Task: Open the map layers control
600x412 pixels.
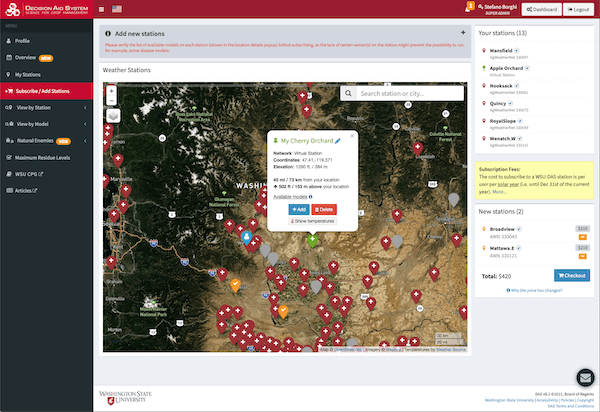Action: (x=111, y=114)
